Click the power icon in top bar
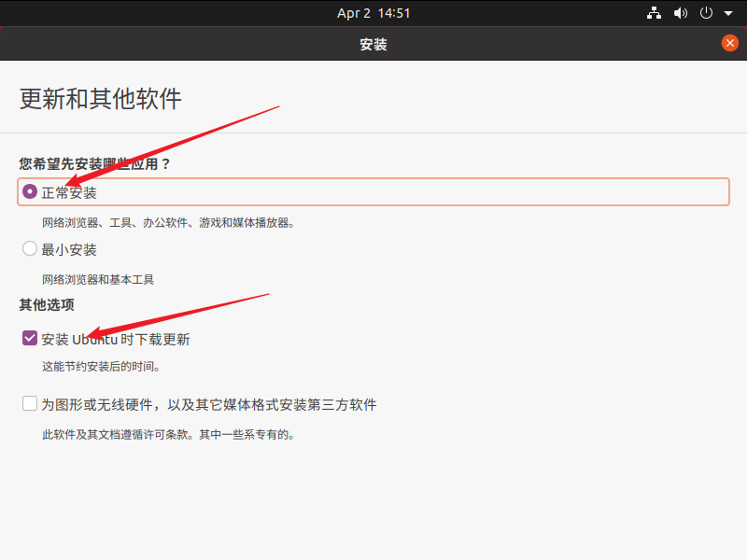 [706, 13]
